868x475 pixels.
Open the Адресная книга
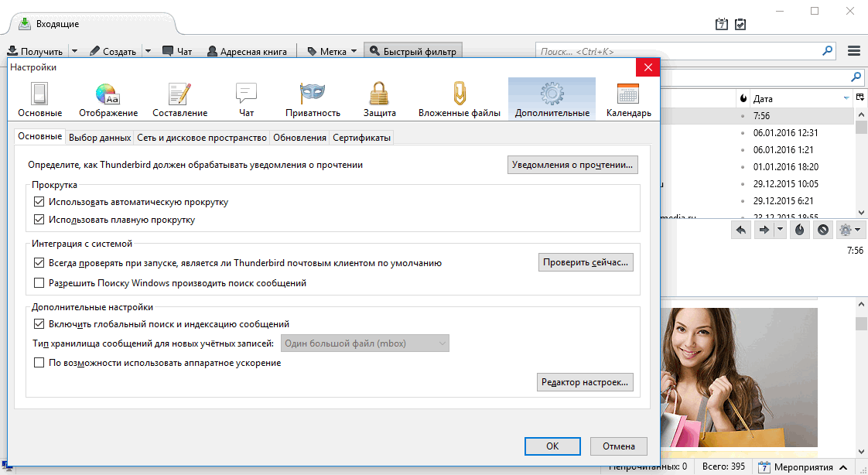point(247,51)
